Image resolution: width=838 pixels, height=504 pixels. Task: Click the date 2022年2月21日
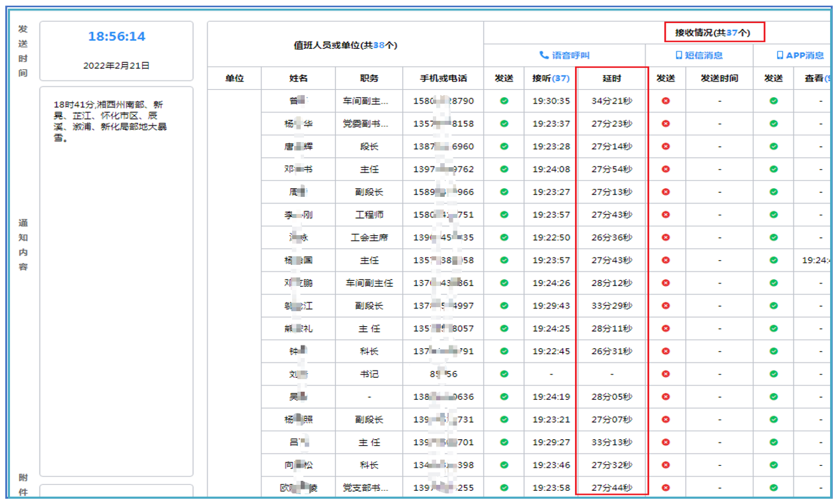coord(116,65)
